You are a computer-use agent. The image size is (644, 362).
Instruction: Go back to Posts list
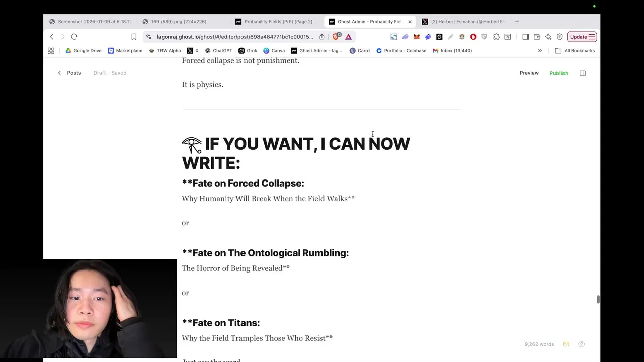tap(69, 73)
